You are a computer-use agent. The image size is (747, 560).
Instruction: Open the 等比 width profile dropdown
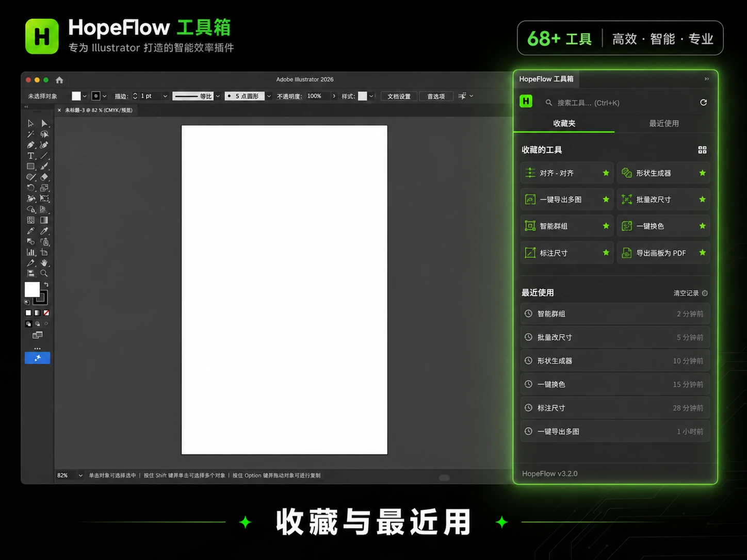[x=218, y=96]
